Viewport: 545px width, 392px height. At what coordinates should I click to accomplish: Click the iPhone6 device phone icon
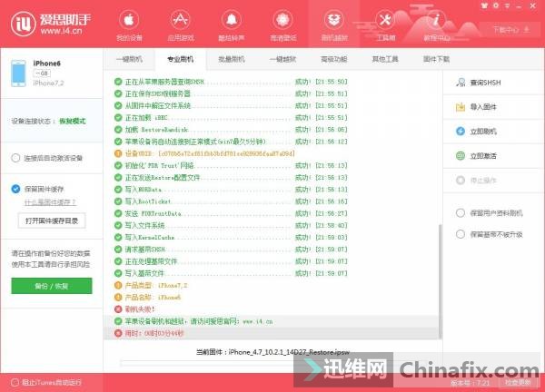18,73
